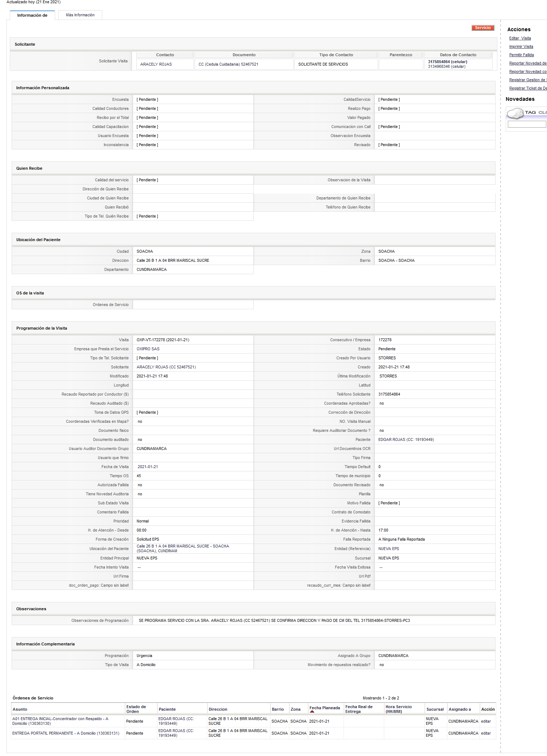The image size is (547, 756).
Task: Sort orders table by Barrio header
Action: (278, 709)
